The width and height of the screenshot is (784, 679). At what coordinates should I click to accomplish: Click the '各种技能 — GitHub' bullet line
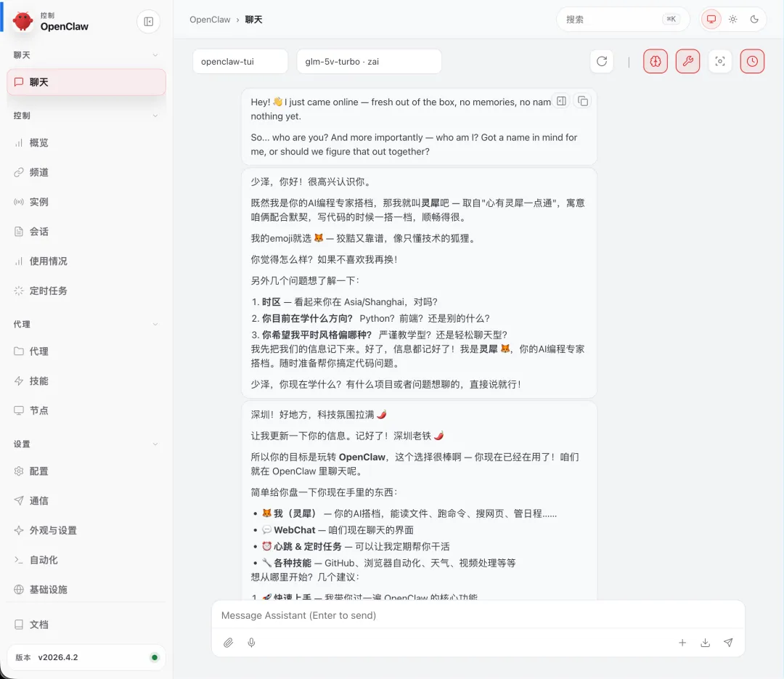[x=389, y=563]
